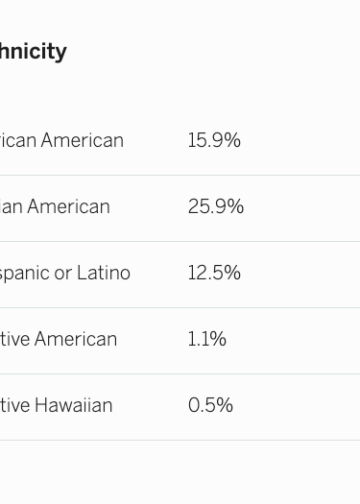Screen dimensions: 360x504
Task: Select the 25.9% Asian American percentage
Action: (x=216, y=207)
